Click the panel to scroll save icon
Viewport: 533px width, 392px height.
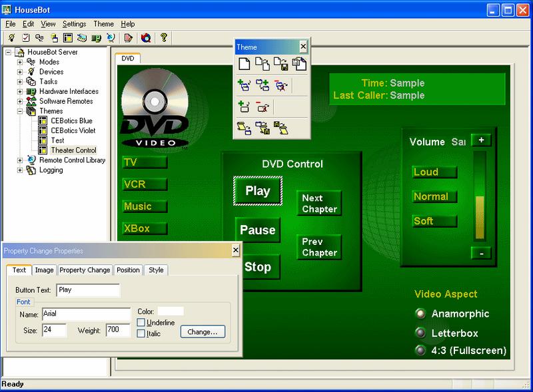tap(263, 128)
